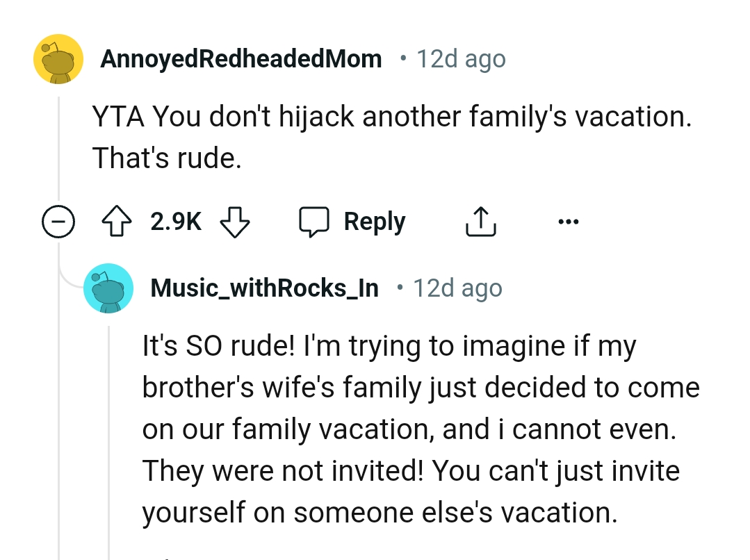Click the circled minus collapse icon
Viewport: 750px width, 560px height.
[58, 221]
